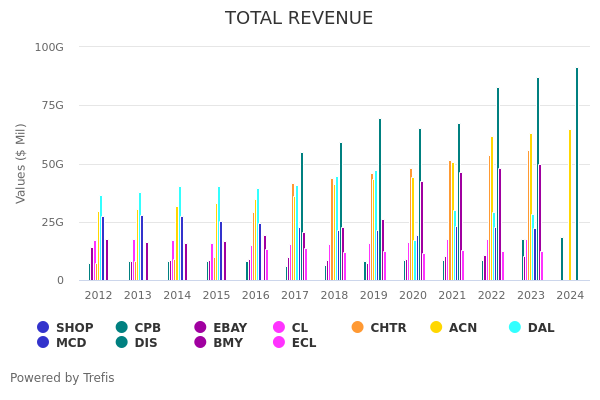The width and height of the screenshot is (600, 400).
Task: Click the blue SHOP legend circle
Action: [x=43, y=327]
